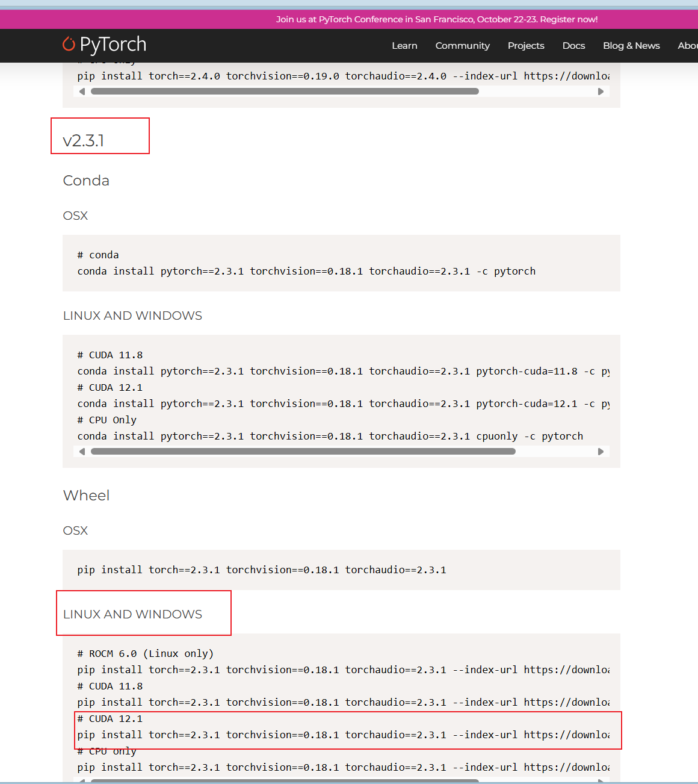Open the Community menu
Viewport: 698px width, 784px height.
pyautogui.click(x=463, y=46)
